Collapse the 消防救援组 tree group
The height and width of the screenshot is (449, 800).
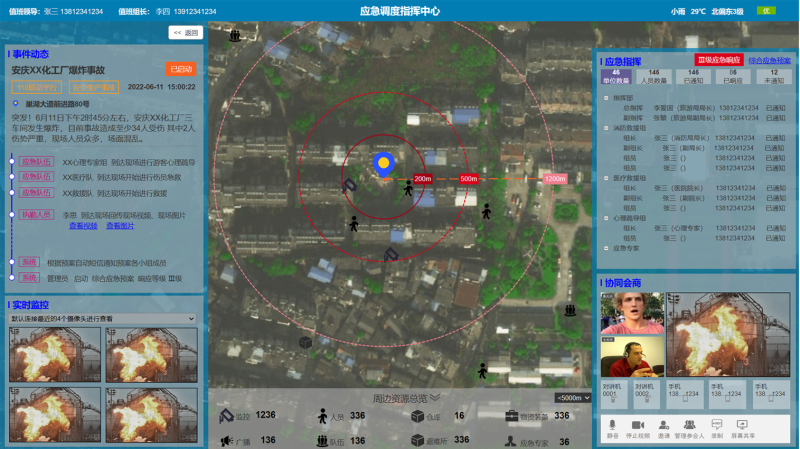pyautogui.click(x=605, y=128)
